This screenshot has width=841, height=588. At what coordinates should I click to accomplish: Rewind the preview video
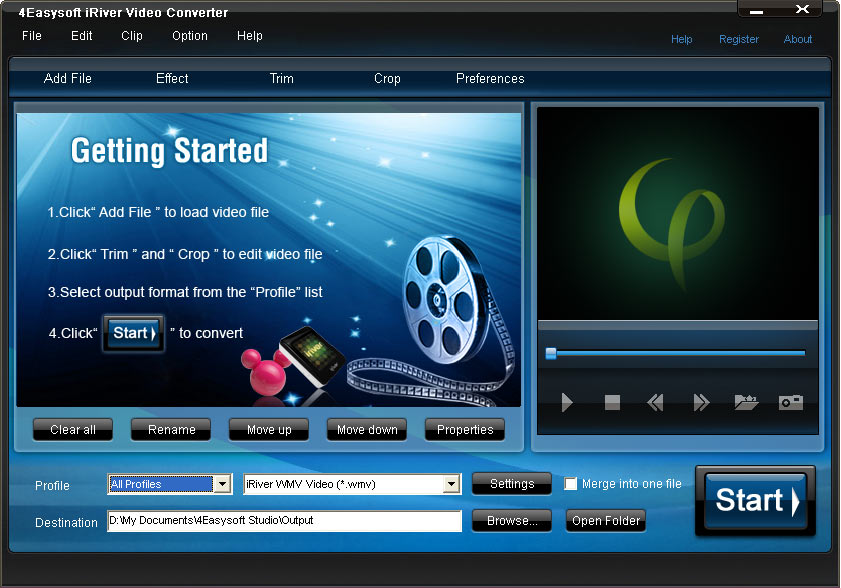click(x=656, y=403)
